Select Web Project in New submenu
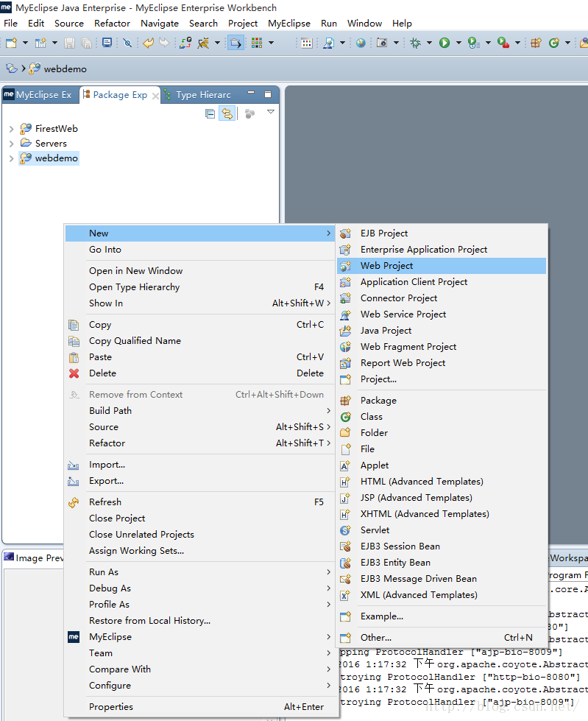 pos(442,266)
